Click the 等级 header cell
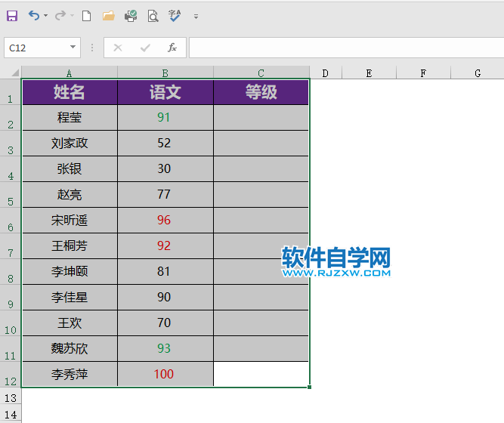The width and height of the screenshot is (504, 423). tap(261, 92)
